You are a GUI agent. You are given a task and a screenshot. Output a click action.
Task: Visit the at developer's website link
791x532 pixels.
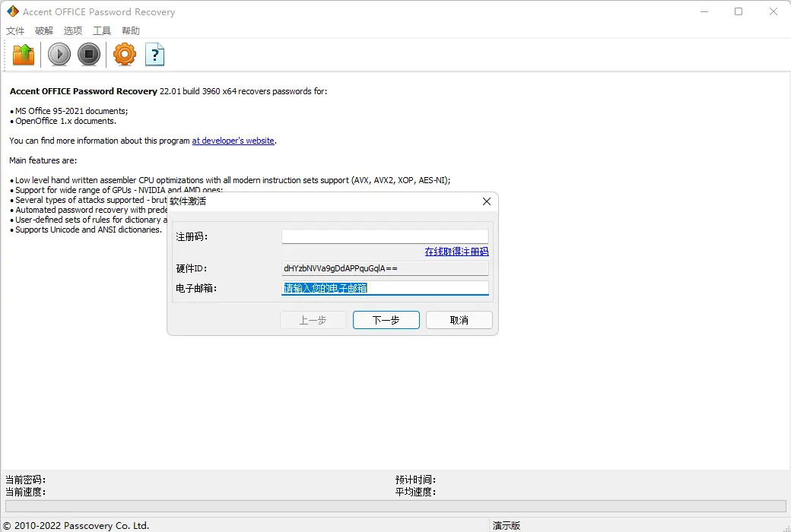[233, 141]
